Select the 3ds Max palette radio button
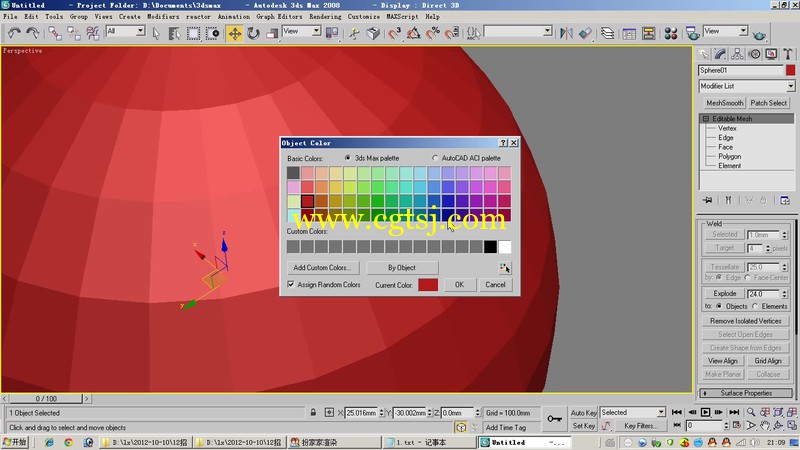 click(348, 158)
